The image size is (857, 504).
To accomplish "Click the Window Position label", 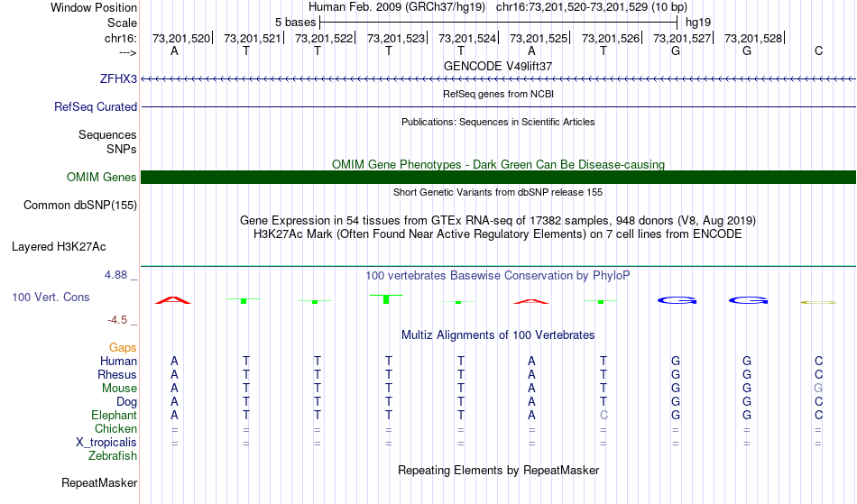I will pos(94,7).
